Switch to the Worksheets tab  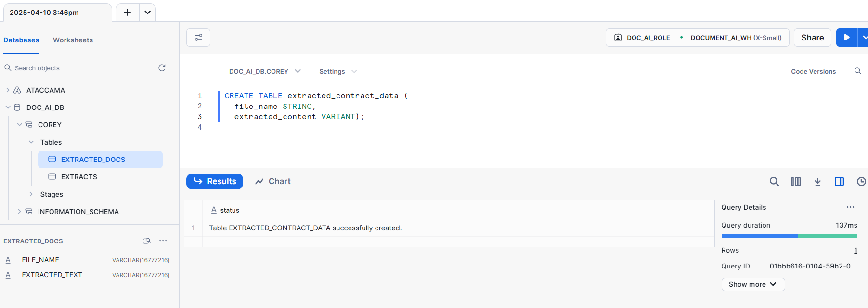(73, 40)
